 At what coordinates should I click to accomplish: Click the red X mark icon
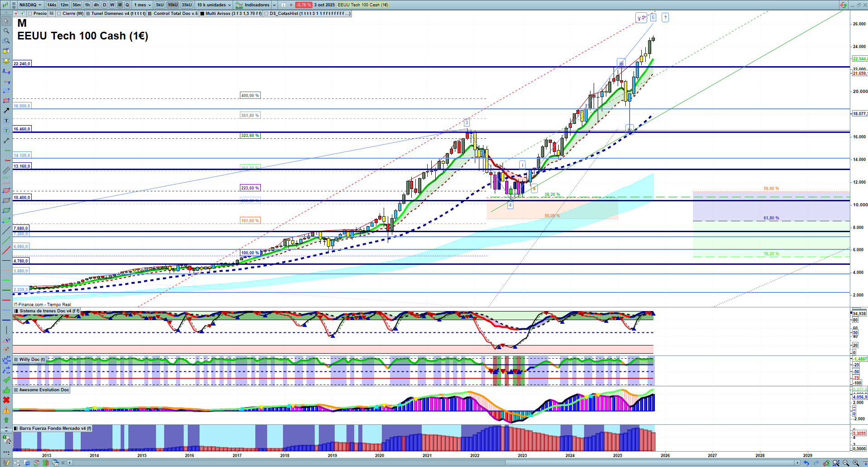tap(6, 400)
